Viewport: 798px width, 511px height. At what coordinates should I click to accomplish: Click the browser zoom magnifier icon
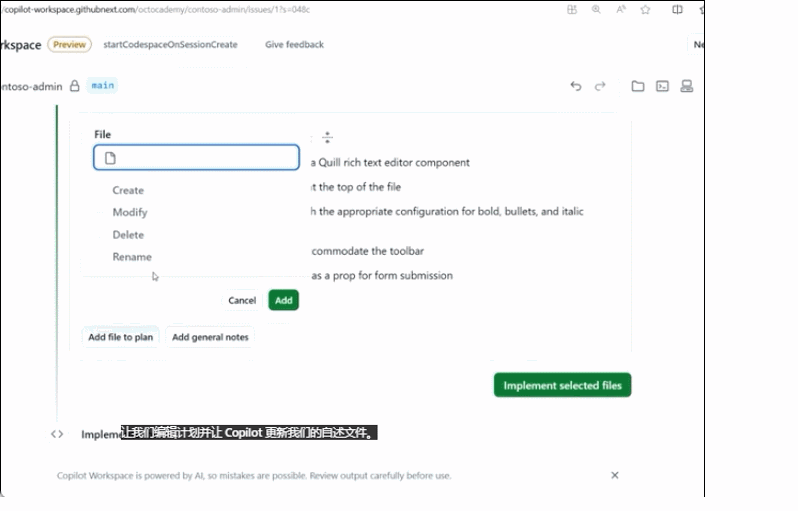pyautogui.click(x=596, y=10)
